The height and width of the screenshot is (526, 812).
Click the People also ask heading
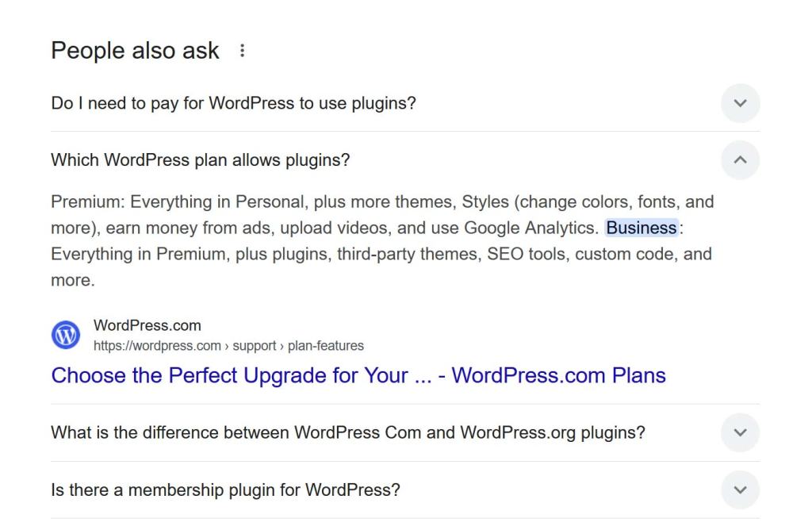pos(135,51)
